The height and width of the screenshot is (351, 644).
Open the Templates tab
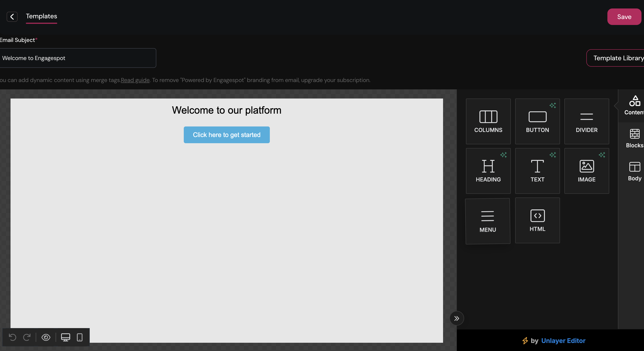coord(41,16)
